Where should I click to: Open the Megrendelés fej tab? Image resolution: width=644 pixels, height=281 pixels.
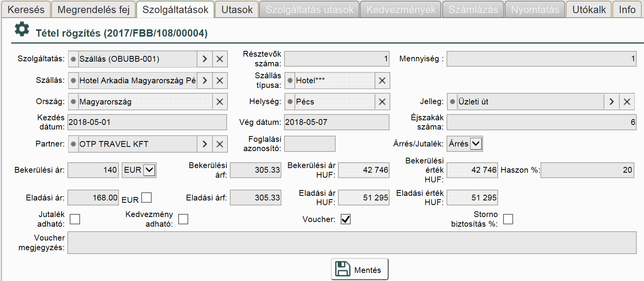[93, 10]
